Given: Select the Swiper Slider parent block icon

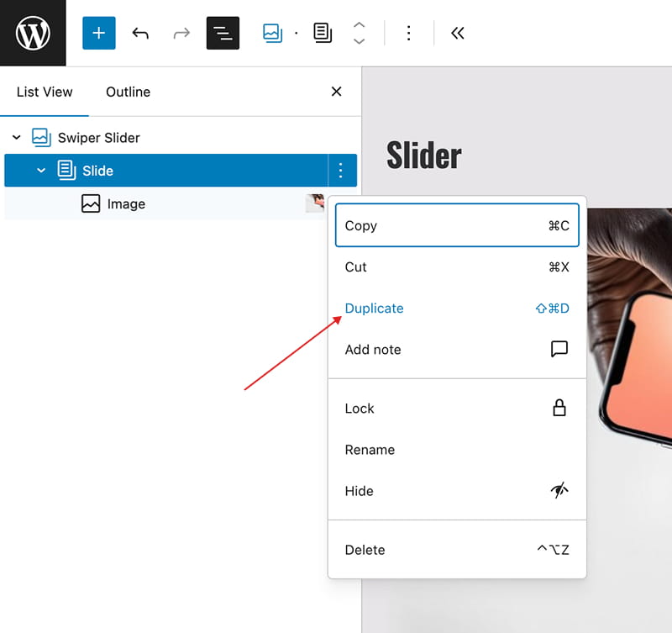Looking at the screenshot, I should tap(272, 33).
